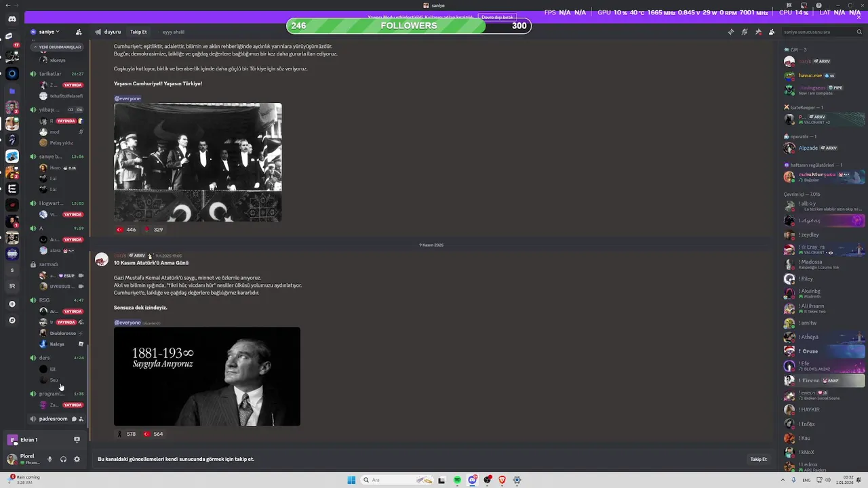Click the Plorel user avatar
The image size is (868, 488).
point(12,459)
